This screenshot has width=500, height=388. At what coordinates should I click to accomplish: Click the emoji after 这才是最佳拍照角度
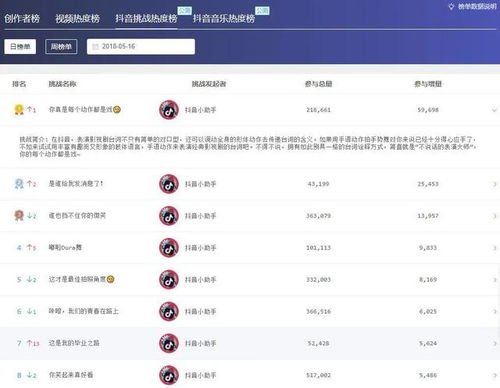[x=111, y=279]
